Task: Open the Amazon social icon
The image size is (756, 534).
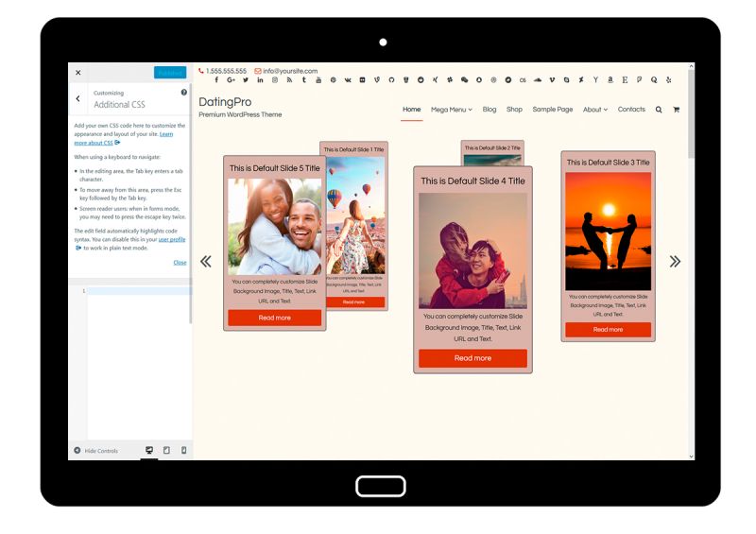Action: 610,80
